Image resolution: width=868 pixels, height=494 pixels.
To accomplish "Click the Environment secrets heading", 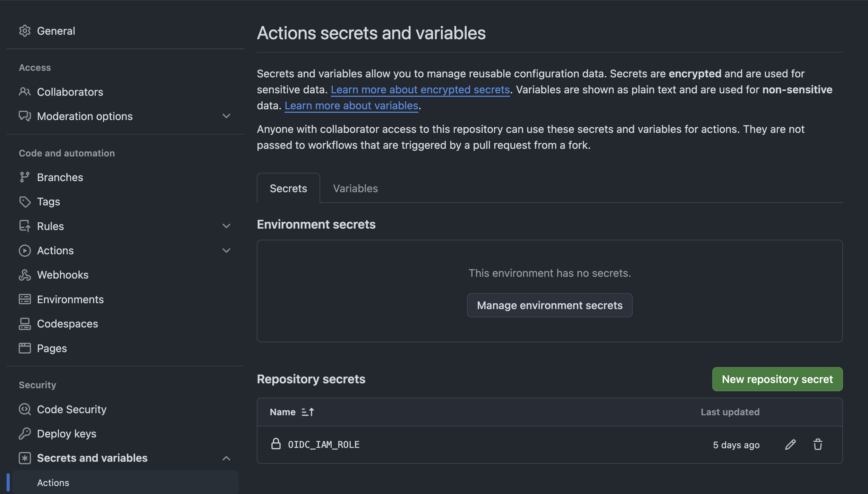I will 316,224.
